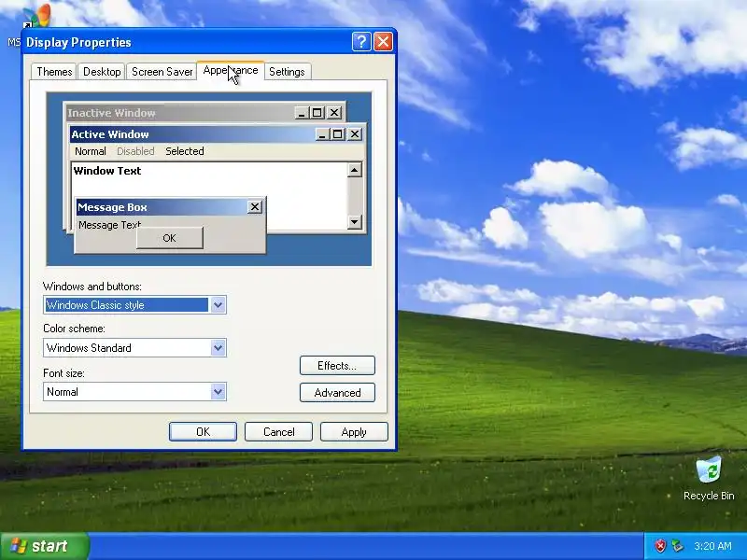
Task: Click the Inactive Window maximize icon in preview
Action: pos(317,113)
